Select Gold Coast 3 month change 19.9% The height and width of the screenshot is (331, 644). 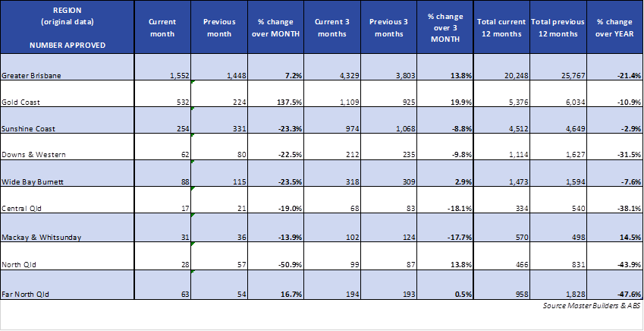445,93
